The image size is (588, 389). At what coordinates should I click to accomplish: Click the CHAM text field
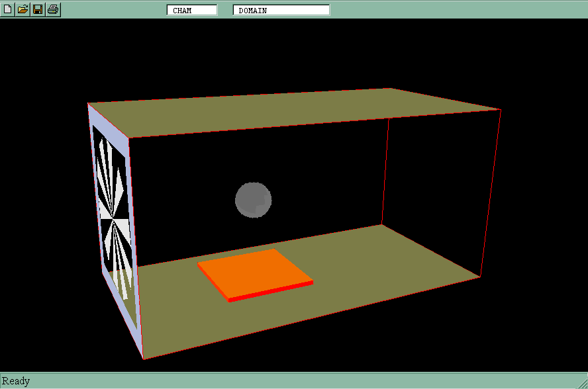coord(191,10)
